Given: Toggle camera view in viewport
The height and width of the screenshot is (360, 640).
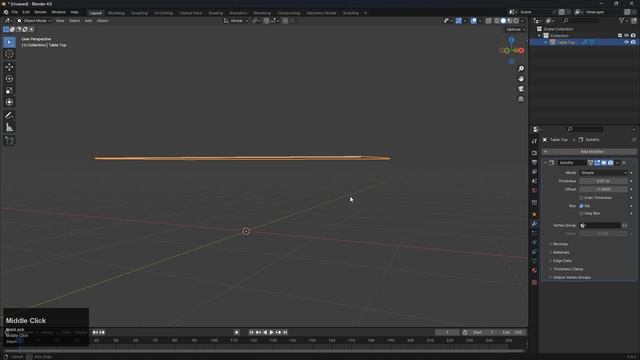Looking at the screenshot, I should coord(521,89).
